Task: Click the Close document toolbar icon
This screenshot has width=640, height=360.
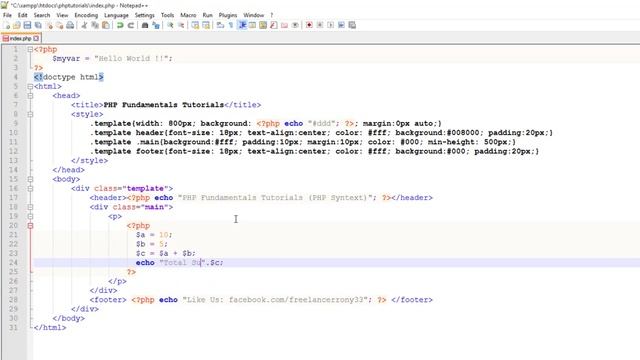Action: point(49,25)
